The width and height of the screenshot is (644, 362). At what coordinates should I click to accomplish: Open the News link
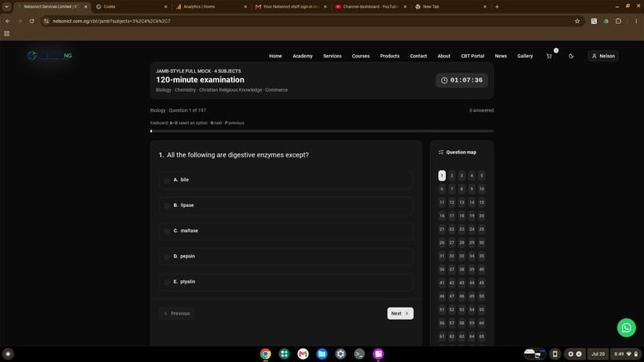[501, 56]
